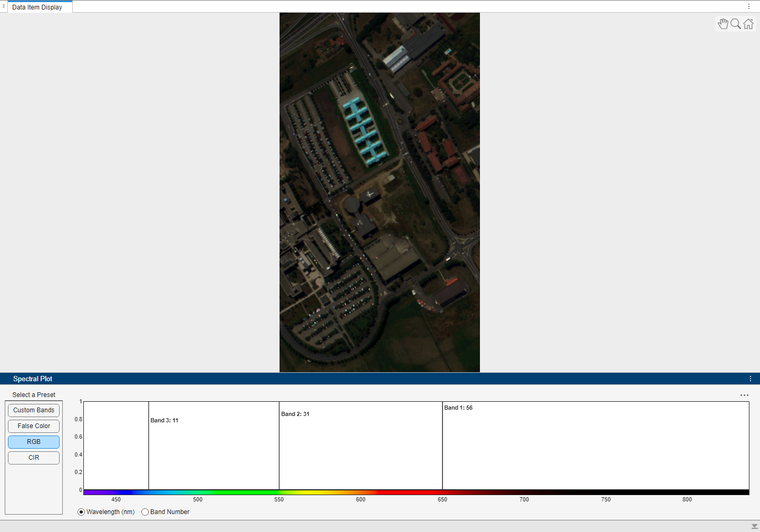
Task: Select the CIR preset
Action: (33, 458)
